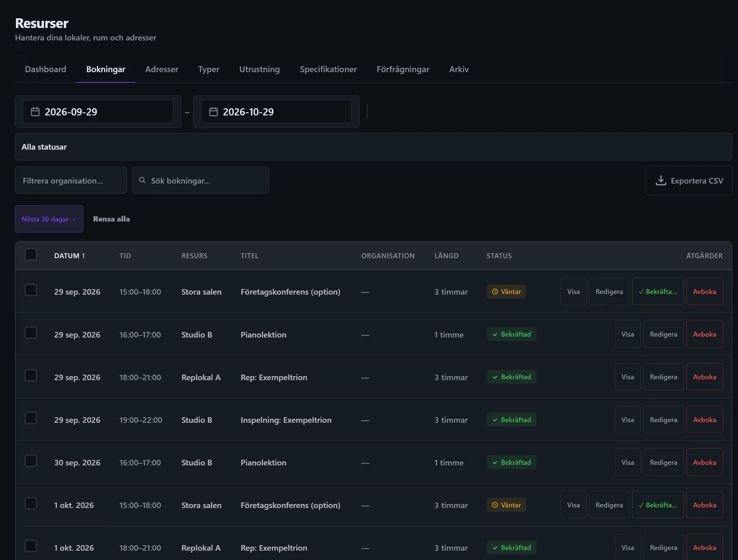Click into the Sök bokningar search field

pyautogui.click(x=200, y=180)
